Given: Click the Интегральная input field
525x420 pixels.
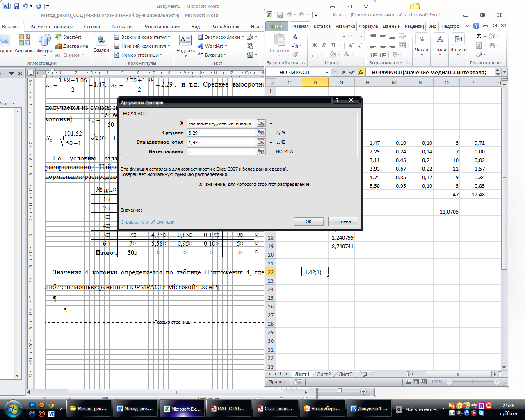Looking at the screenshot, I should [x=221, y=151].
